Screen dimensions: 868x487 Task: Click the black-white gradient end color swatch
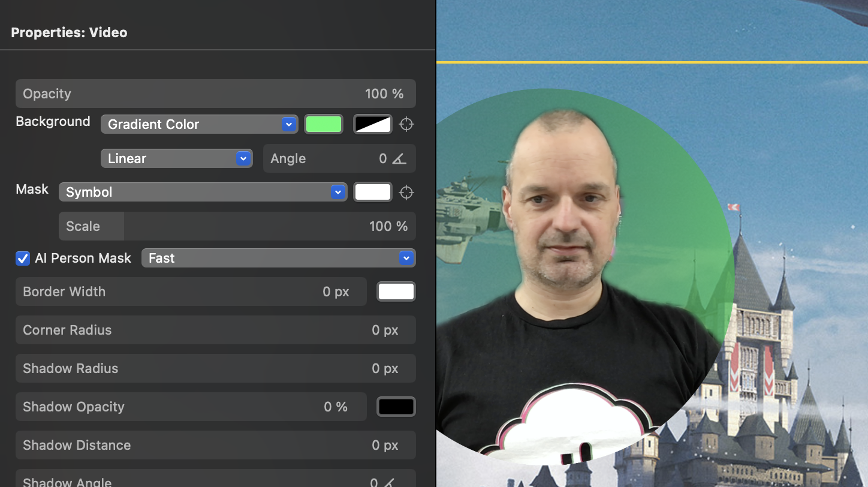pos(373,124)
